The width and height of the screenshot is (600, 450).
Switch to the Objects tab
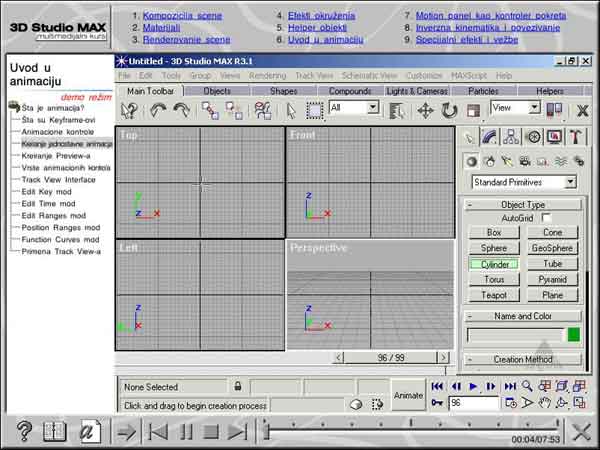point(217,91)
